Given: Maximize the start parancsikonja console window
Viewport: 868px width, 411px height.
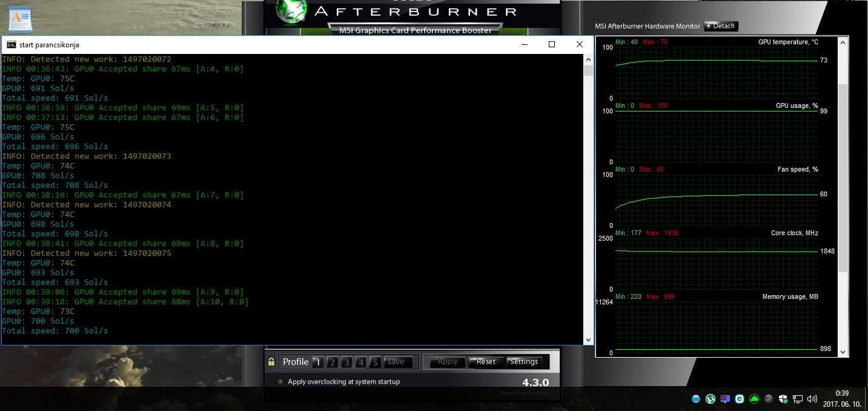Looking at the screenshot, I should pyautogui.click(x=552, y=44).
